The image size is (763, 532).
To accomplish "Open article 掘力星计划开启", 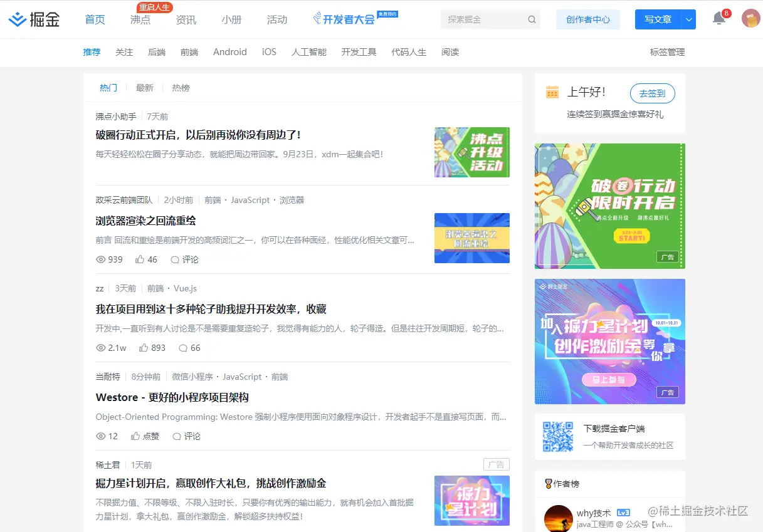I will pyautogui.click(x=211, y=483).
